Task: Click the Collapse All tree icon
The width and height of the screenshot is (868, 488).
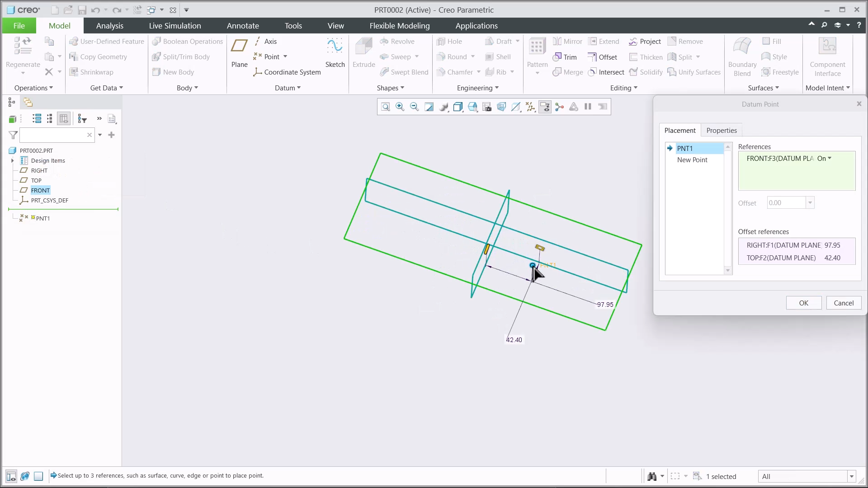Action: coord(50,119)
